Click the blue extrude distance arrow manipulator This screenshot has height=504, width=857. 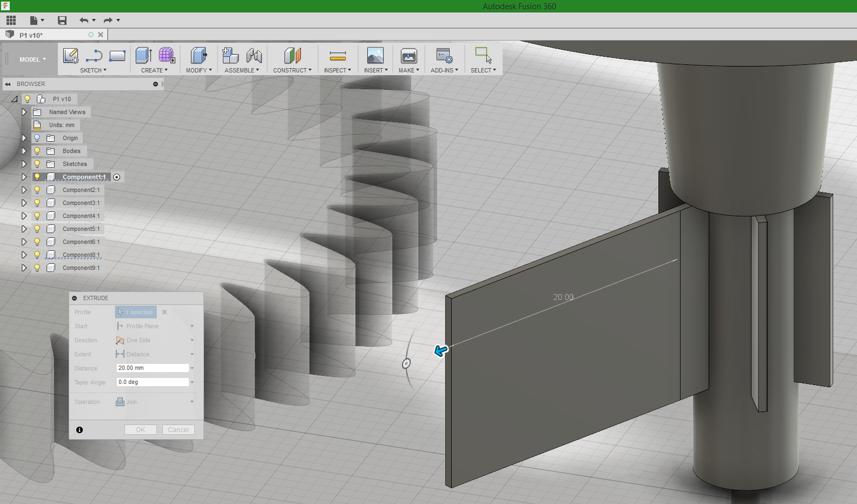(x=441, y=351)
